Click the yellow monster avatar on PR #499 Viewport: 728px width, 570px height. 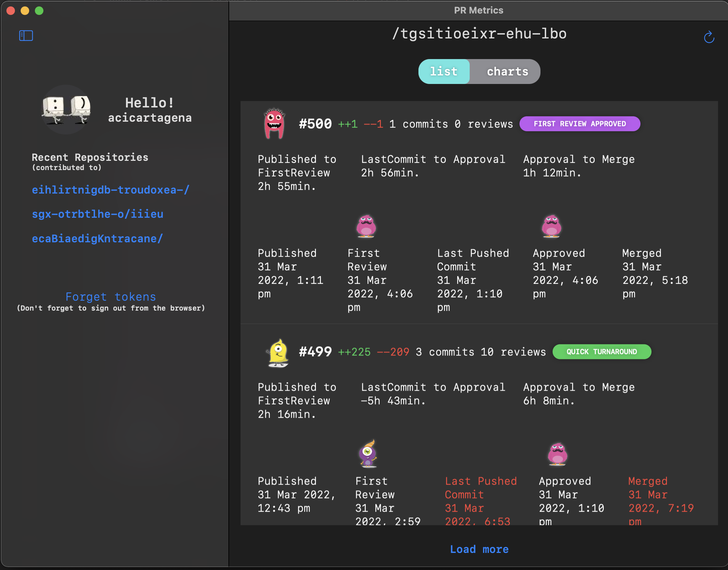click(x=278, y=353)
